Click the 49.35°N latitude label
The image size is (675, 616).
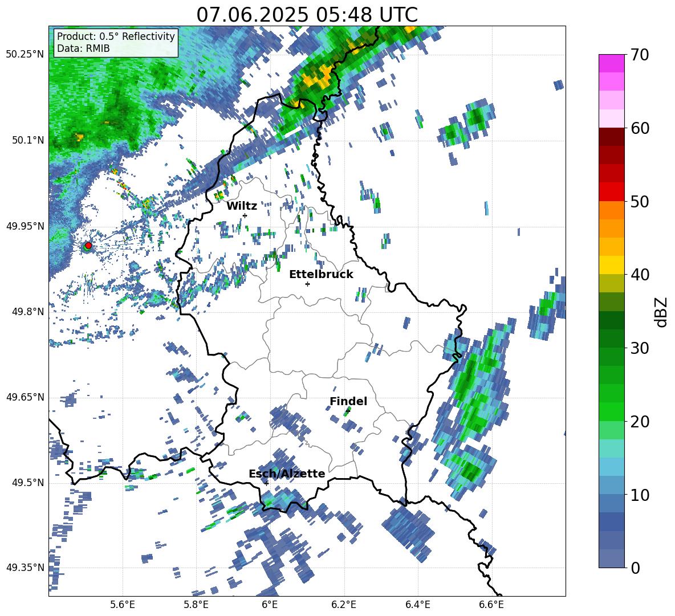[25, 568]
